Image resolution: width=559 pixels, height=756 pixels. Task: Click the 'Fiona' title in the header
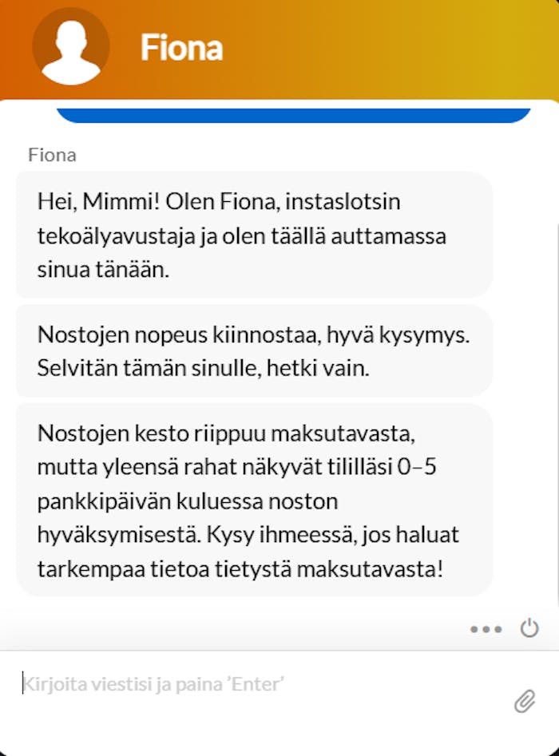pyautogui.click(x=183, y=46)
